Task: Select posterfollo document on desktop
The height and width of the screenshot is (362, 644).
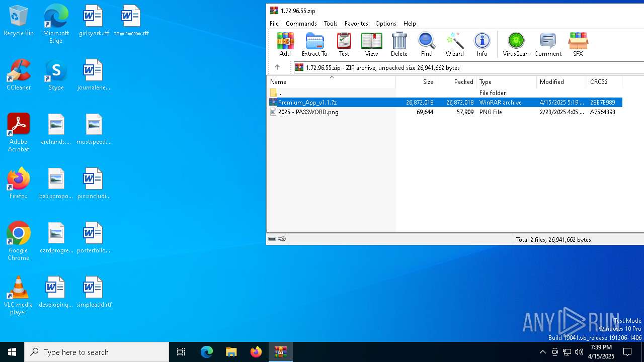Action: click(x=94, y=238)
